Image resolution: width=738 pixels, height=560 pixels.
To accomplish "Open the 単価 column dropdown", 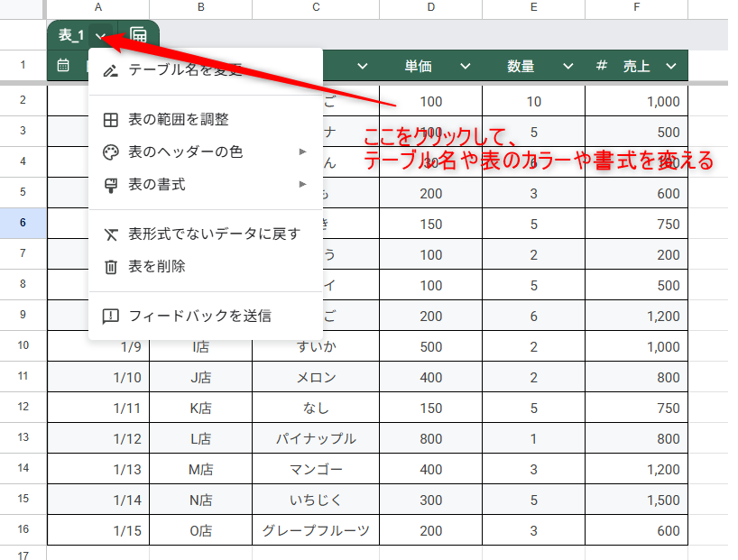I will pyautogui.click(x=465, y=67).
